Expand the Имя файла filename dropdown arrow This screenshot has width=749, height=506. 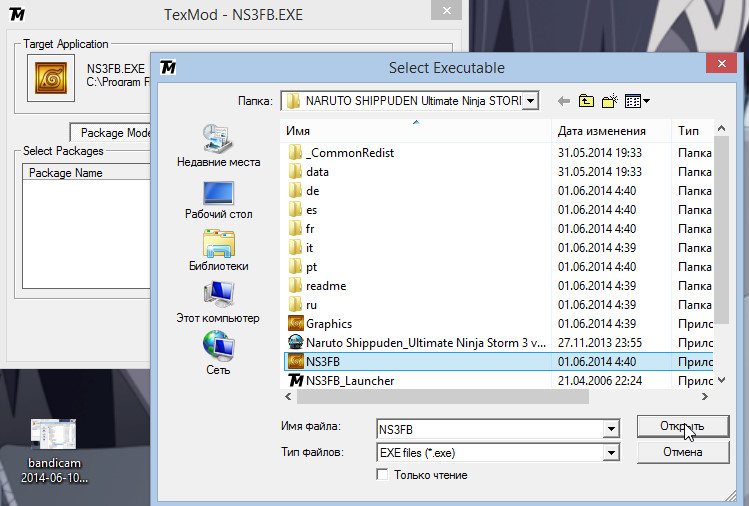pos(611,429)
